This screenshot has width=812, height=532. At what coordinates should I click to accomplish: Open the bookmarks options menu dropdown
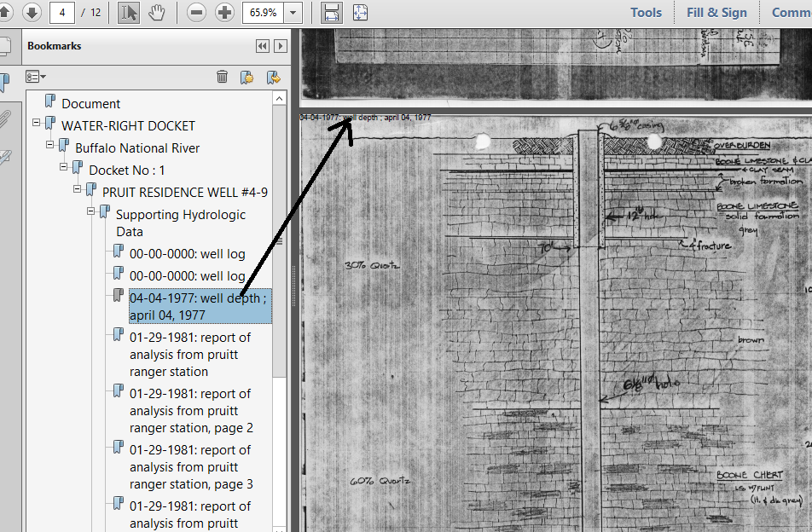[x=36, y=77]
